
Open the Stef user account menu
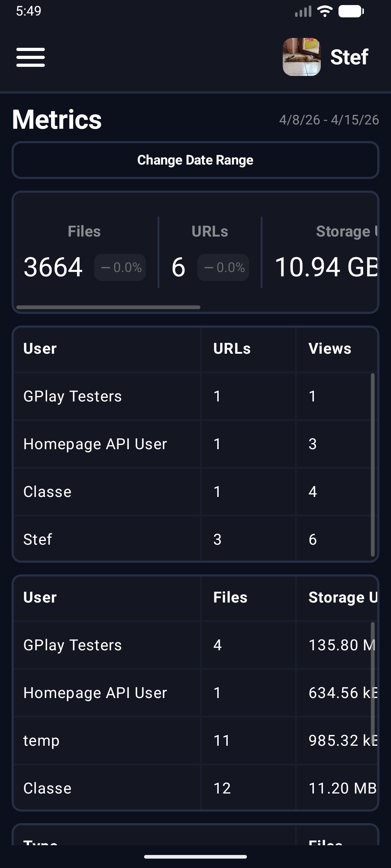click(326, 57)
